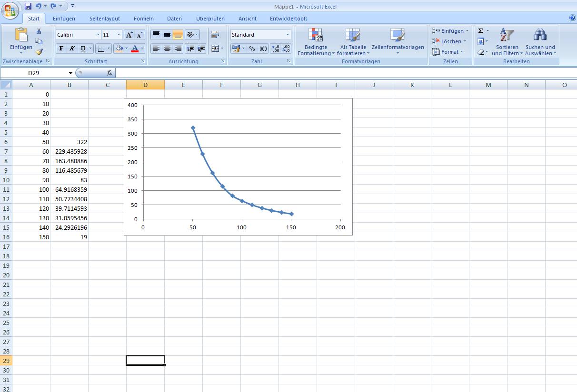Open the Seitenlayout ribbon tab

pyautogui.click(x=105, y=19)
